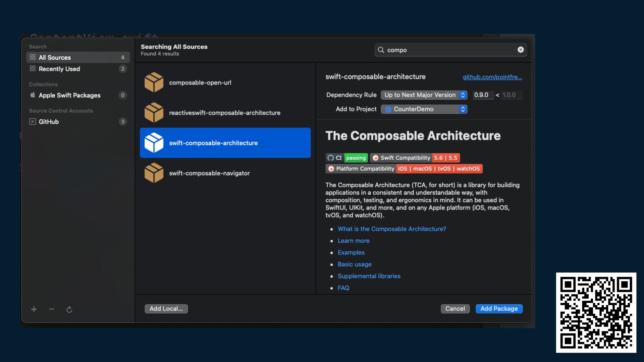Click the search magnifier icon
The width and height of the screenshot is (644, 362).
click(x=381, y=50)
